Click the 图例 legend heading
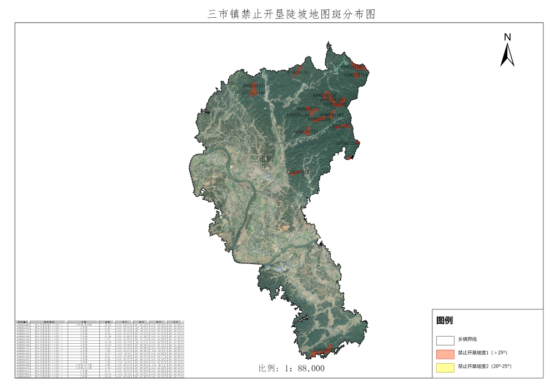Viewport: 555px width, 392px height. coord(445,320)
